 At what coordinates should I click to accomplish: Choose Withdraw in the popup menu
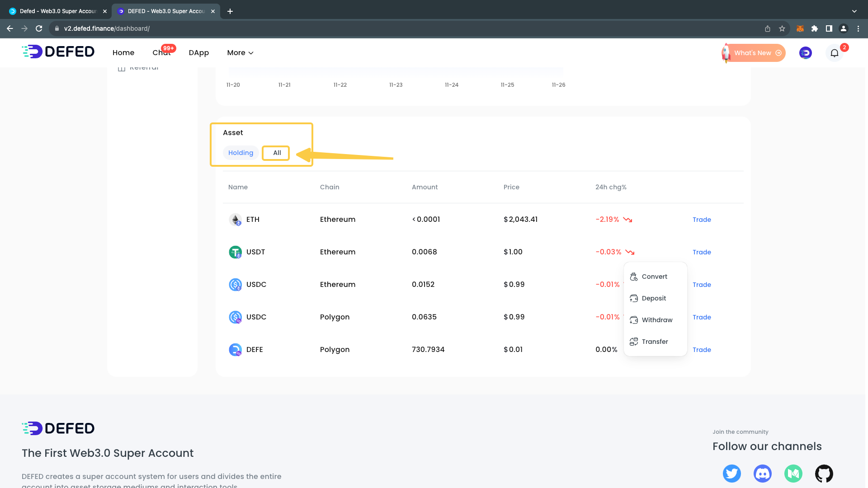(x=656, y=320)
